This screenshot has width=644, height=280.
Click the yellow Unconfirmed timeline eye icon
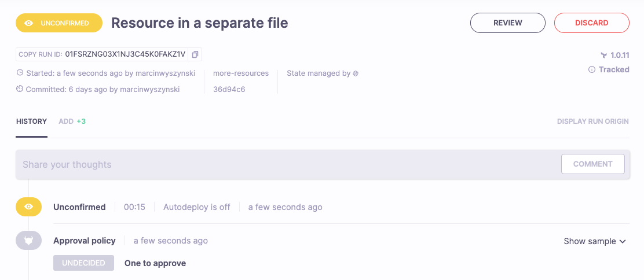point(28,207)
